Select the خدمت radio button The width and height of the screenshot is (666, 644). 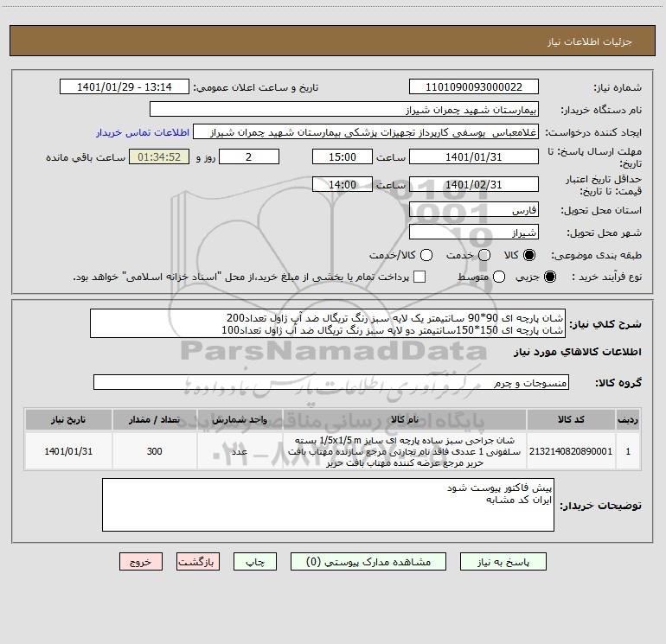[484, 255]
